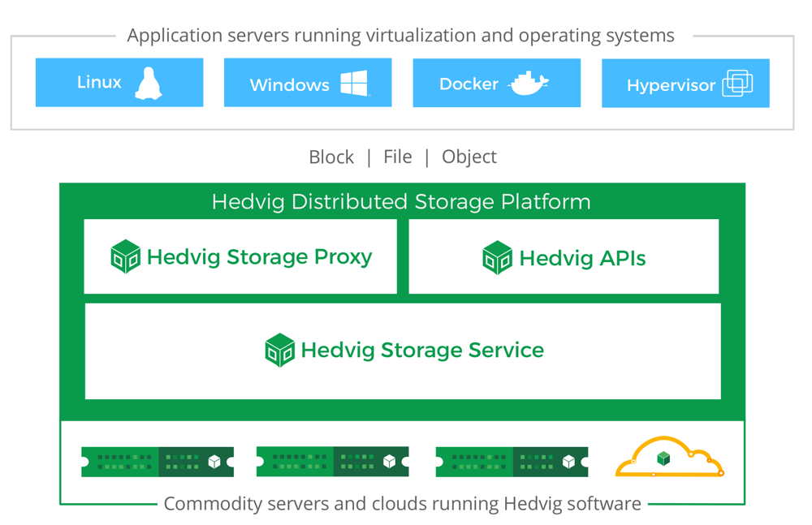Select the Hypervisor blue box
This screenshot has width=812, height=525.
point(685,84)
